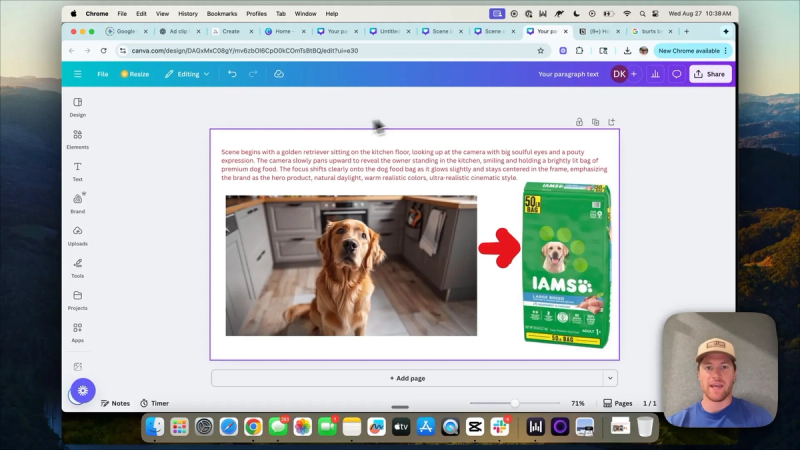Click the Redo arrow
The image size is (800, 450).
253,74
